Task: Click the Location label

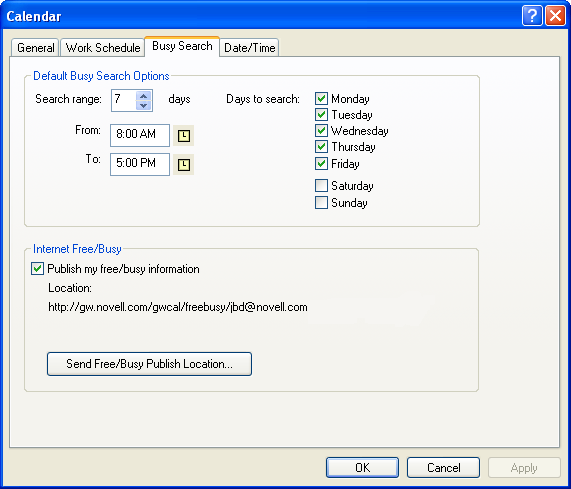Action: (70, 288)
